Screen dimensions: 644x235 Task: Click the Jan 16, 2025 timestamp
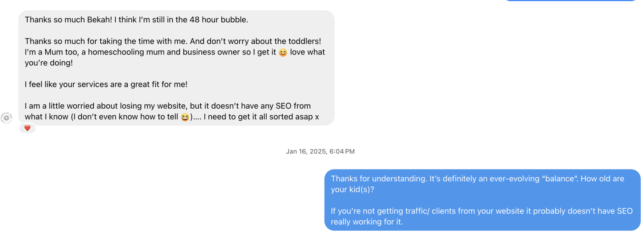coord(320,152)
